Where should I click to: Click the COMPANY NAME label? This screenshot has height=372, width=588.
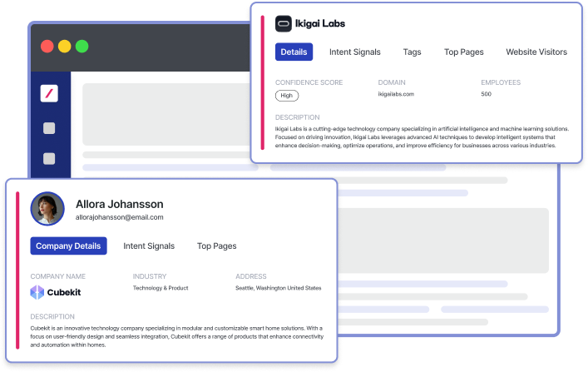point(57,276)
